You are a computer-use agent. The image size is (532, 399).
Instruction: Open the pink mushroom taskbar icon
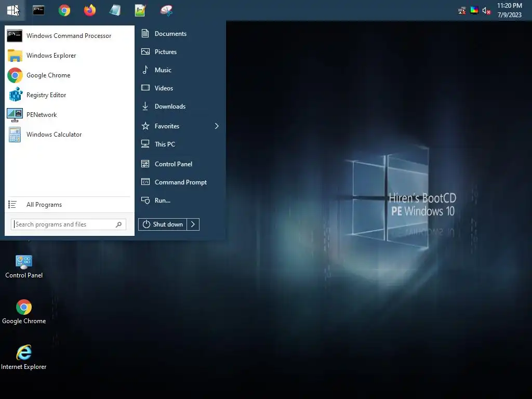166,10
